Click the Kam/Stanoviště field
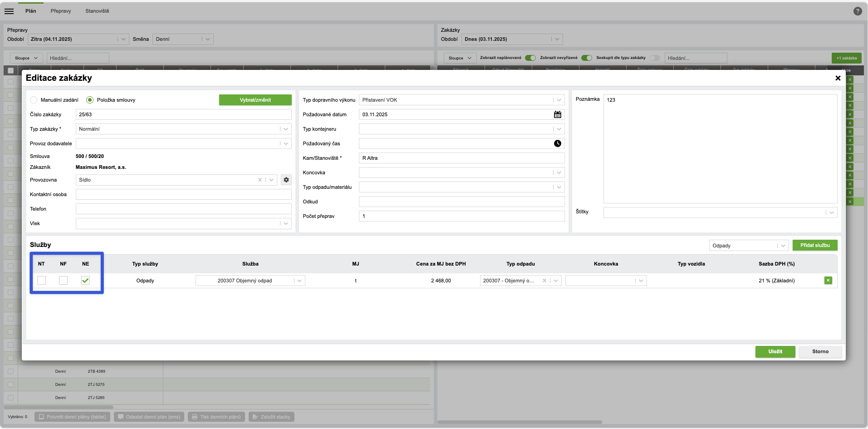The width and height of the screenshot is (868, 429). [462, 158]
